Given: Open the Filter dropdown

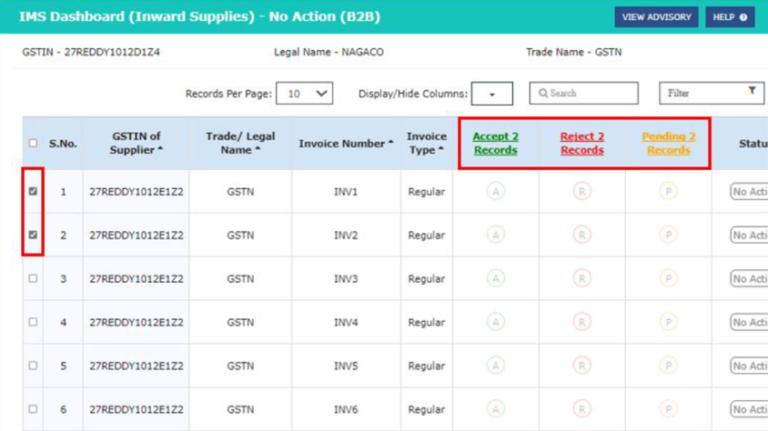Looking at the screenshot, I should 712,93.
